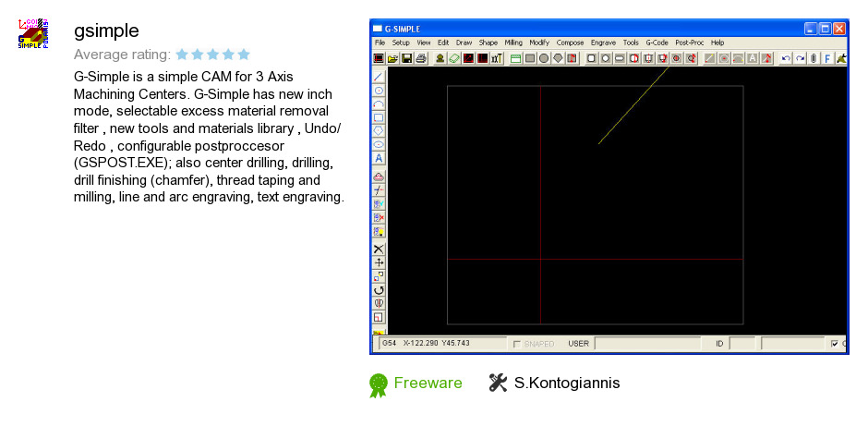
Task: Select the Circle draw tool in left toolbar
Action: [379, 91]
